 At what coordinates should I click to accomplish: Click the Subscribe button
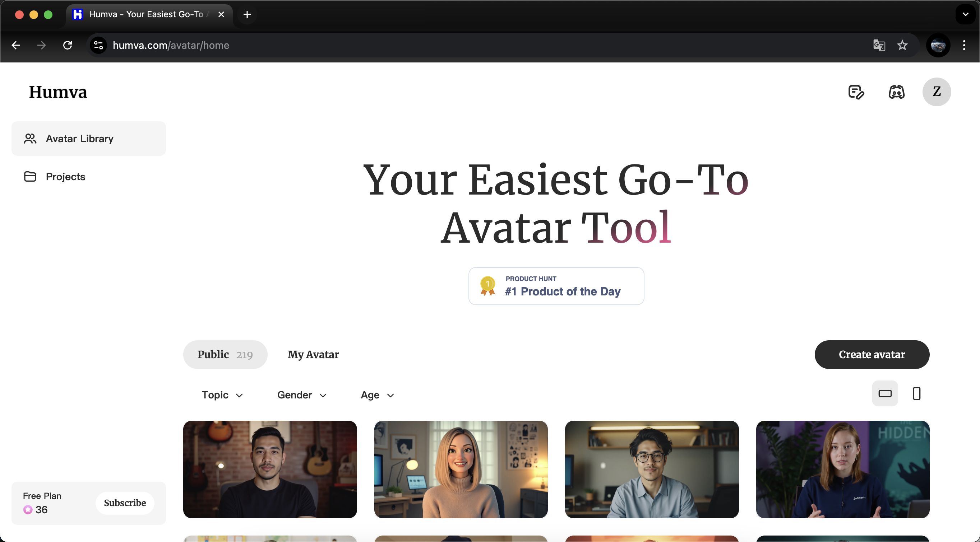(x=125, y=503)
